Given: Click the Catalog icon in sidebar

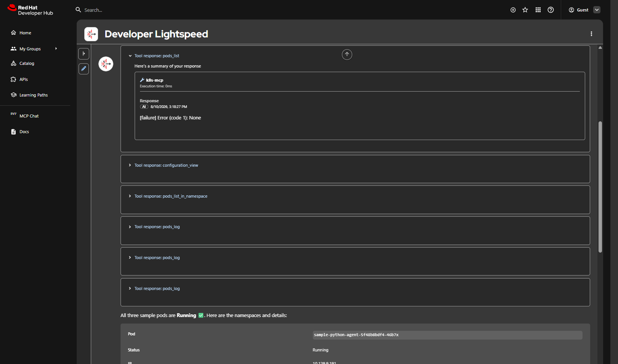Looking at the screenshot, I should 13,63.
